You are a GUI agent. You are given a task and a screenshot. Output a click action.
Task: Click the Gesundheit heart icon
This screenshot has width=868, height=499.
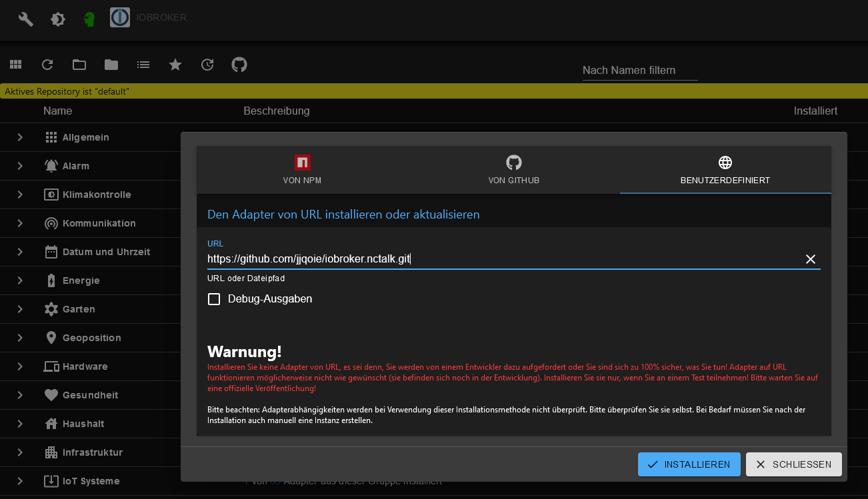pyautogui.click(x=51, y=395)
